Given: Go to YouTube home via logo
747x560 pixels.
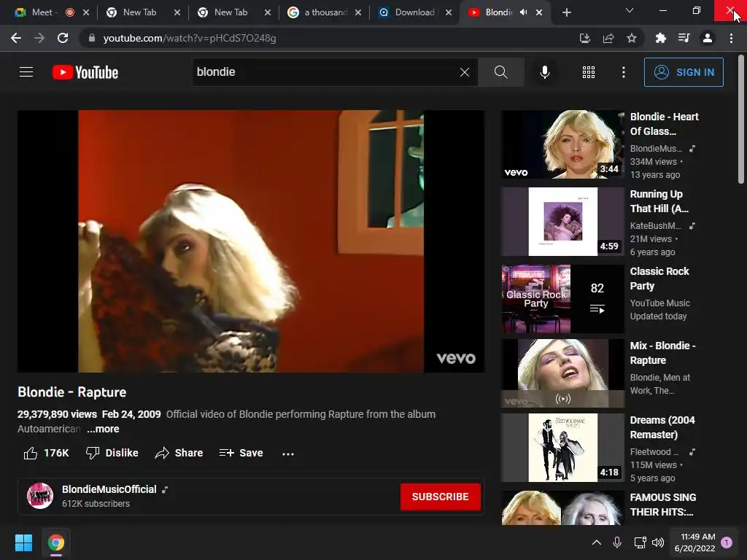Looking at the screenshot, I should pyautogui.click(x=85, y=72).
